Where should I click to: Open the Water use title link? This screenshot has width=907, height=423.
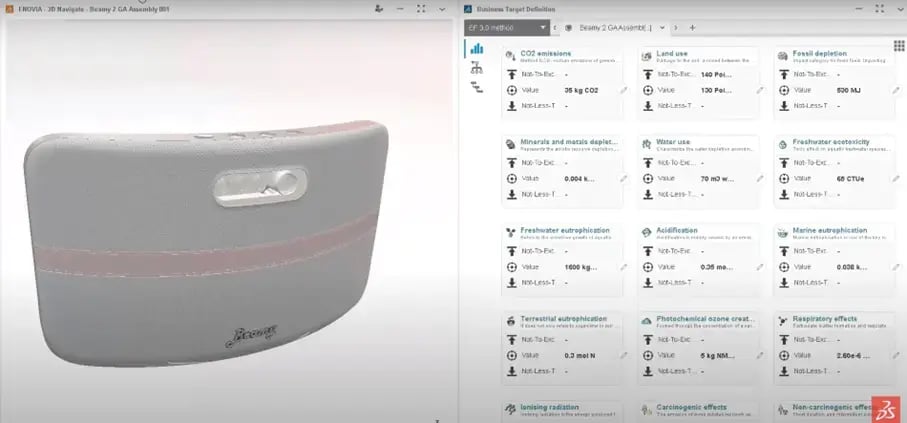(x=673, y=142)
